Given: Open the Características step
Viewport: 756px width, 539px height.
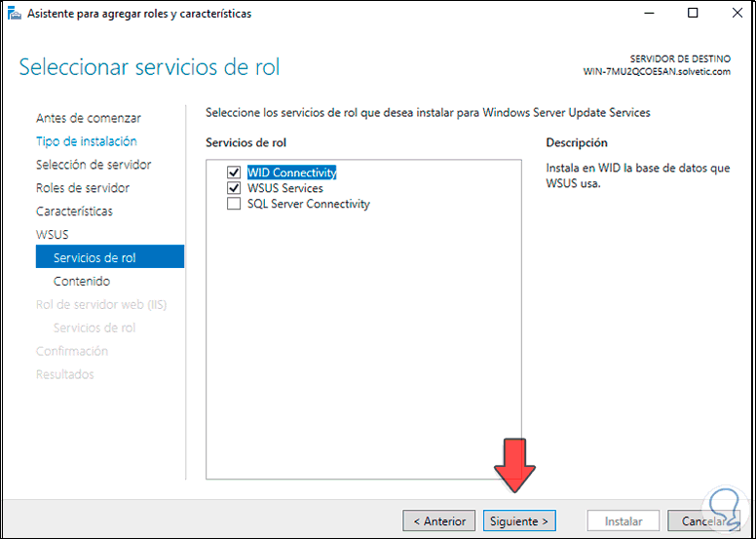Looking at the screenshot, I should (x=74, y=212).
